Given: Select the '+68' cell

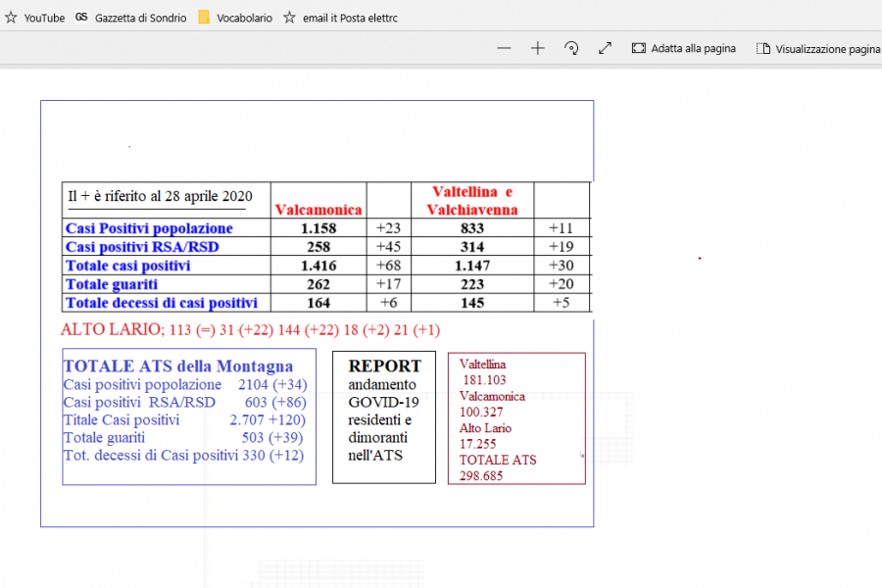Looking at the screenshot, I should pyautogui.click(x=389, y=265).
